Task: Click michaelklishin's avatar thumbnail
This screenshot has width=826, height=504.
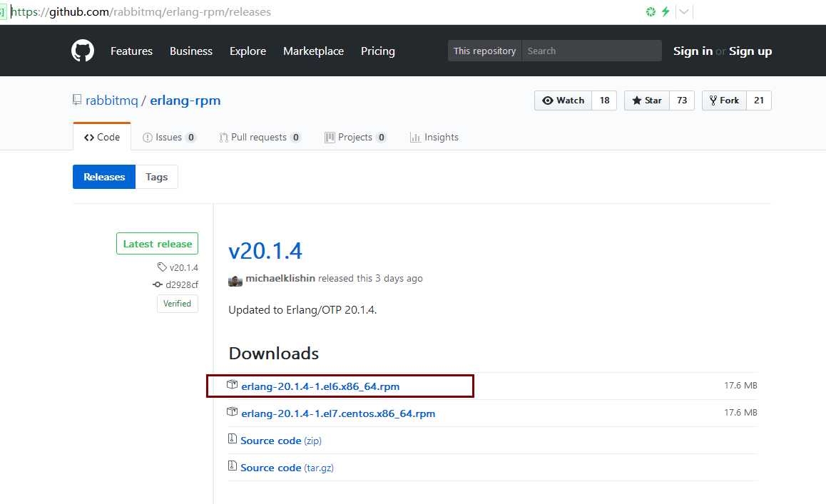Action: (235, 280)
